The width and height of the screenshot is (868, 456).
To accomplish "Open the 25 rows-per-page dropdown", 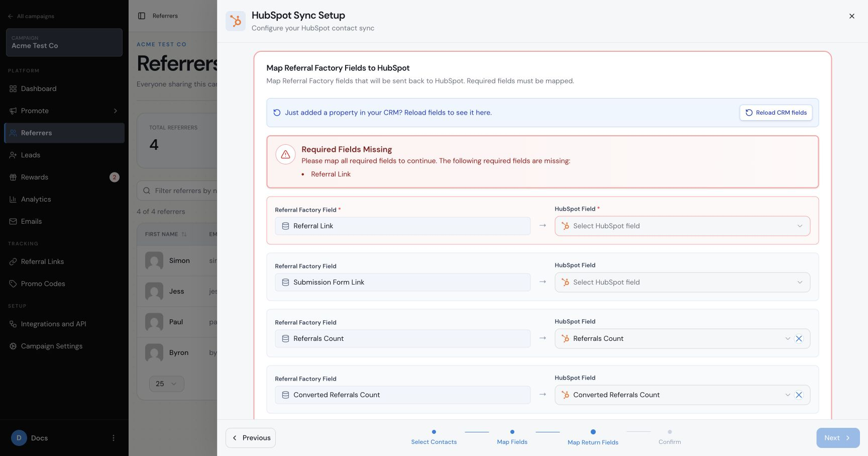I will tap(167, 384).
